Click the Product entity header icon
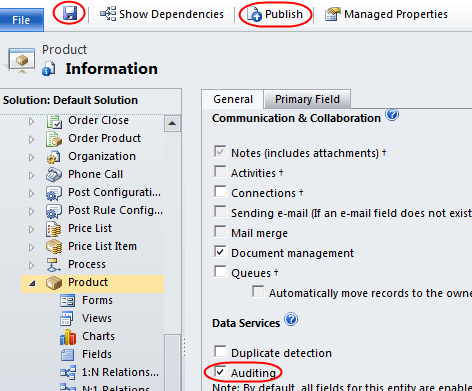472x391 pixels. click(x=22, y=60)
